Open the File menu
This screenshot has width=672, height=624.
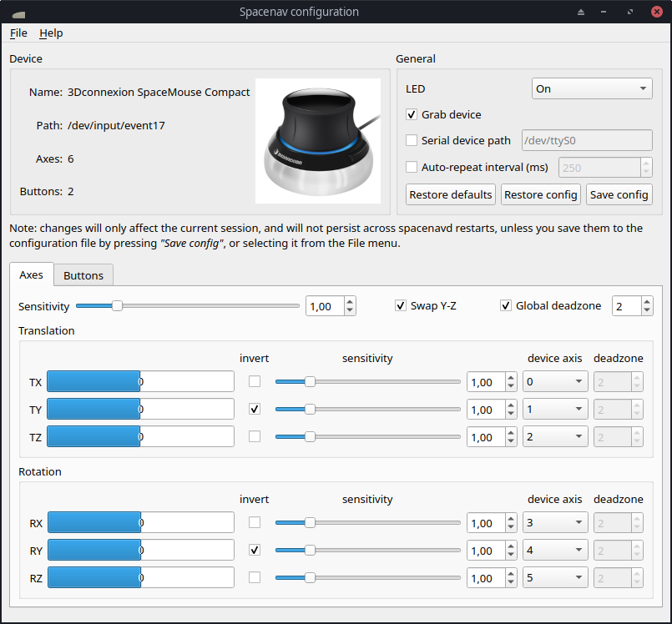pyautogui.click(x=18, y=33)
